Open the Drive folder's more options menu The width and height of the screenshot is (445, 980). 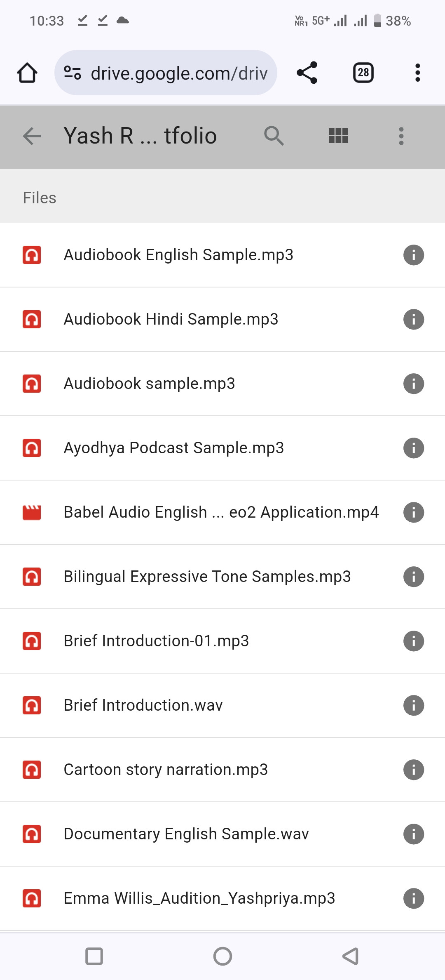click(401, 136)
